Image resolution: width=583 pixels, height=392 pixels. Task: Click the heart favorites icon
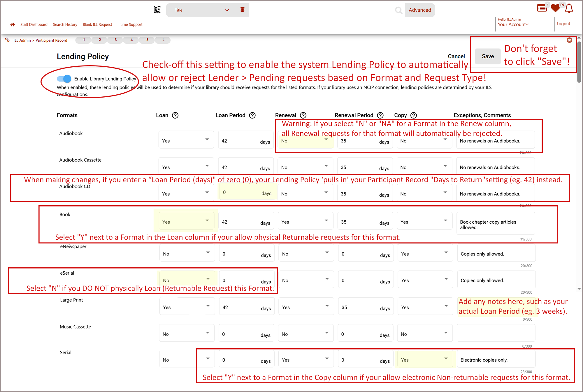[555, 8]
